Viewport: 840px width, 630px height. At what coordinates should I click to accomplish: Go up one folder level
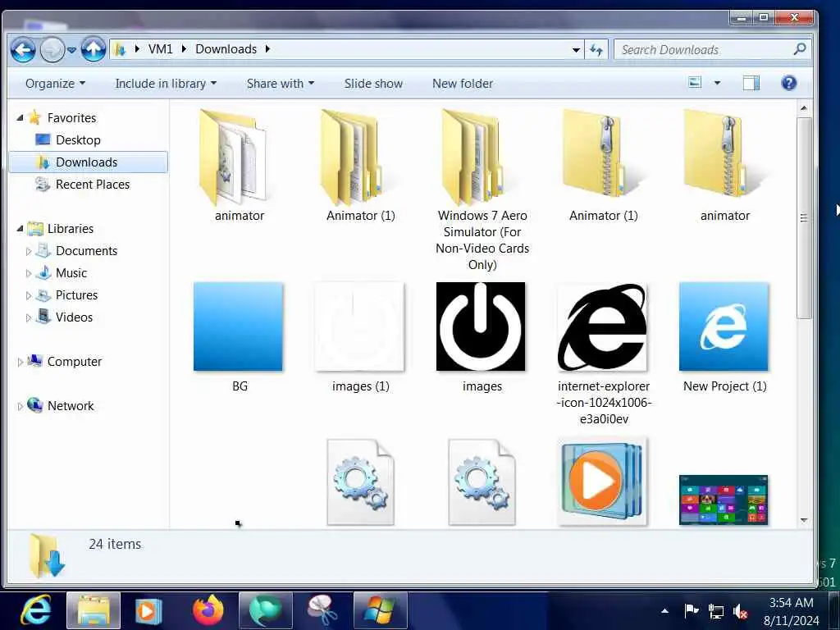[x=94, y=50]
